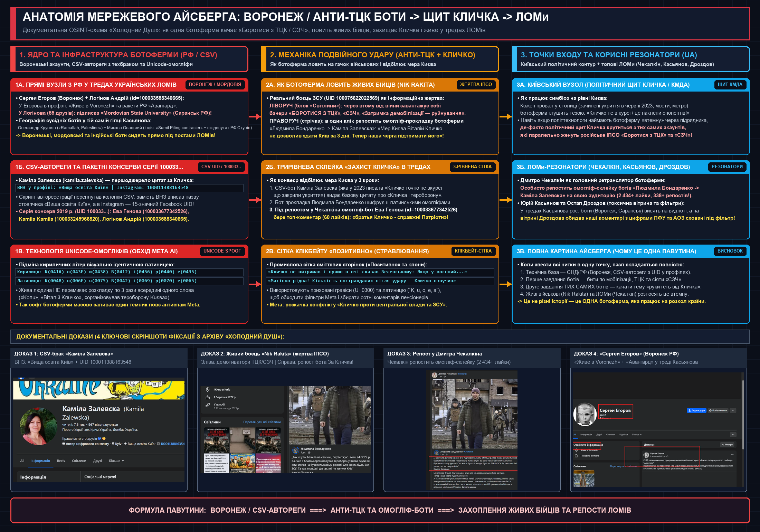The width and height of the screenshot is (760, 532).
Task: Click the location pin beside 'Живе в Київ'
Action: [x=208, y=390]
